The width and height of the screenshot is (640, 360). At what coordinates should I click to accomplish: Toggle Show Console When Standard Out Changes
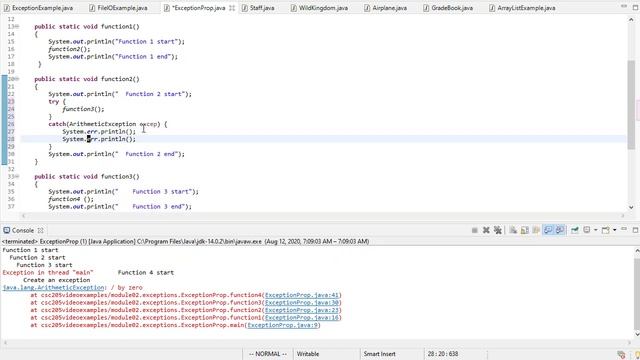click(x=548, y=230)
